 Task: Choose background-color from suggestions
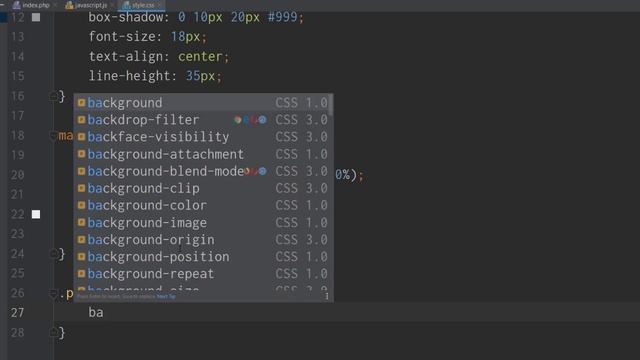(x=202, y=205)
